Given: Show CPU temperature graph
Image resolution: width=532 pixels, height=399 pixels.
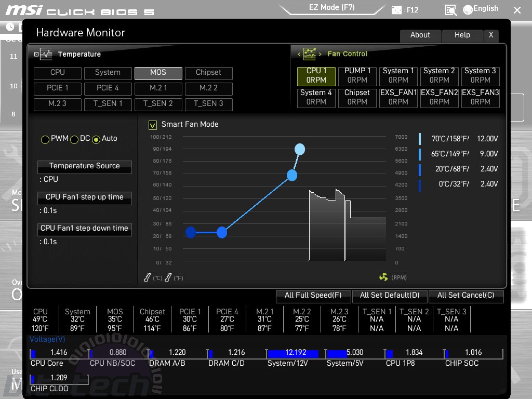Looking at the screenshot, I should point(58,73).
